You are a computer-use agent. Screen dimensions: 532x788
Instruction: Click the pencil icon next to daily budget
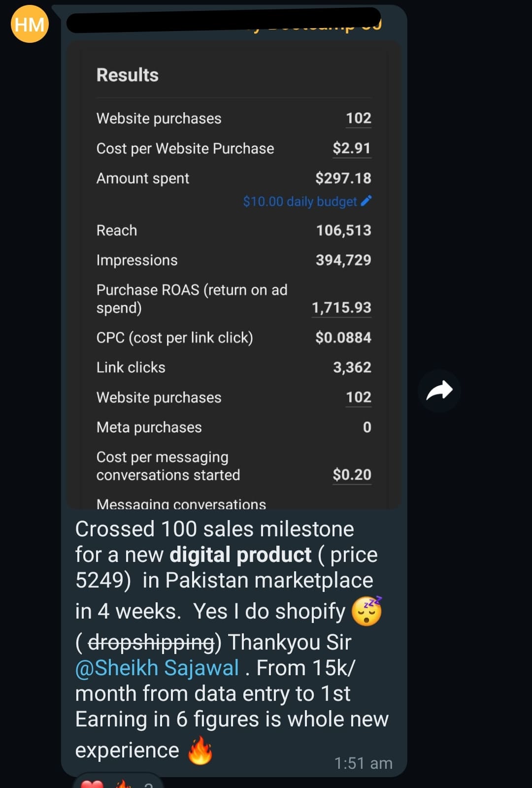pos(366,201)
